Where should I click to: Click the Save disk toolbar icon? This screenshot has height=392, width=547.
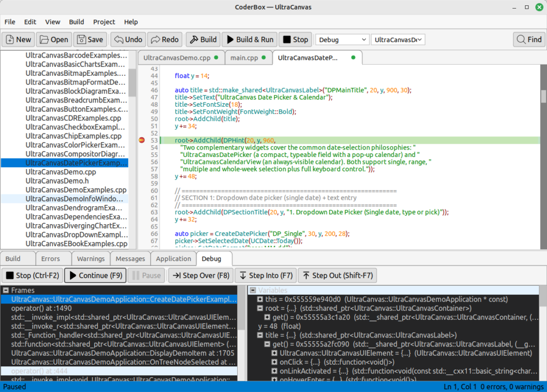(81, 40)
